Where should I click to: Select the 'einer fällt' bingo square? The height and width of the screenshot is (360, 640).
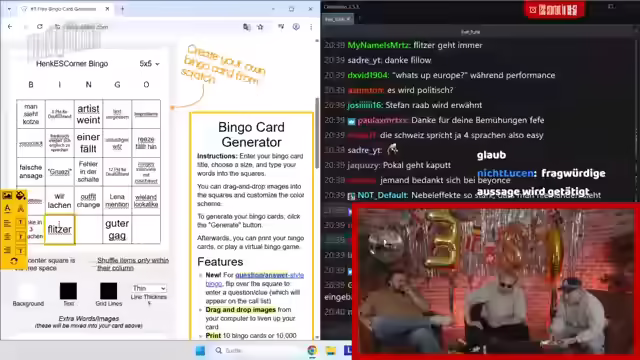(88, 143)
